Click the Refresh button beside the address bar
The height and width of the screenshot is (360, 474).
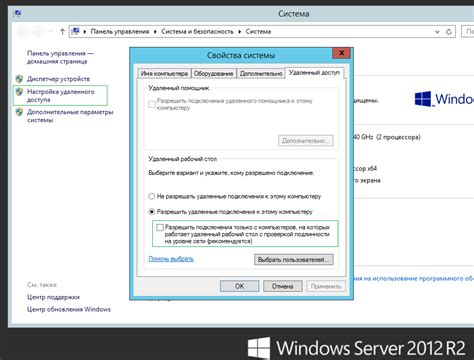tap(449, 32)
